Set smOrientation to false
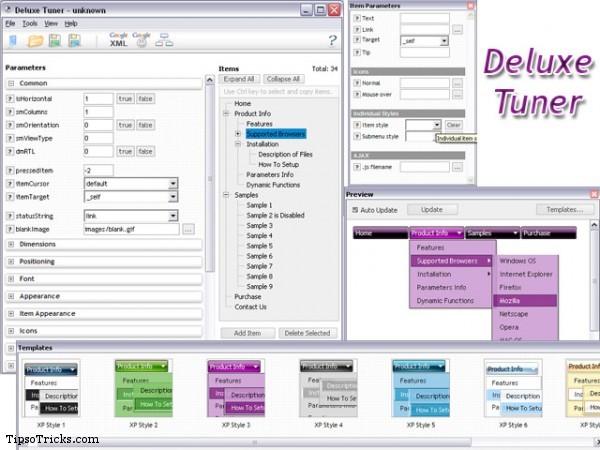Screen dimensions: 600x450 point(145,125)
